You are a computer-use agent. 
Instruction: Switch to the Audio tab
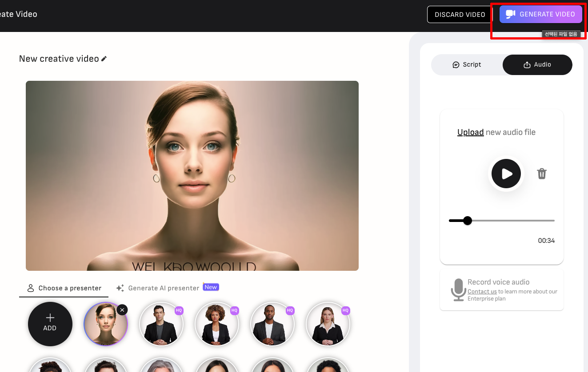click(537, 65)
